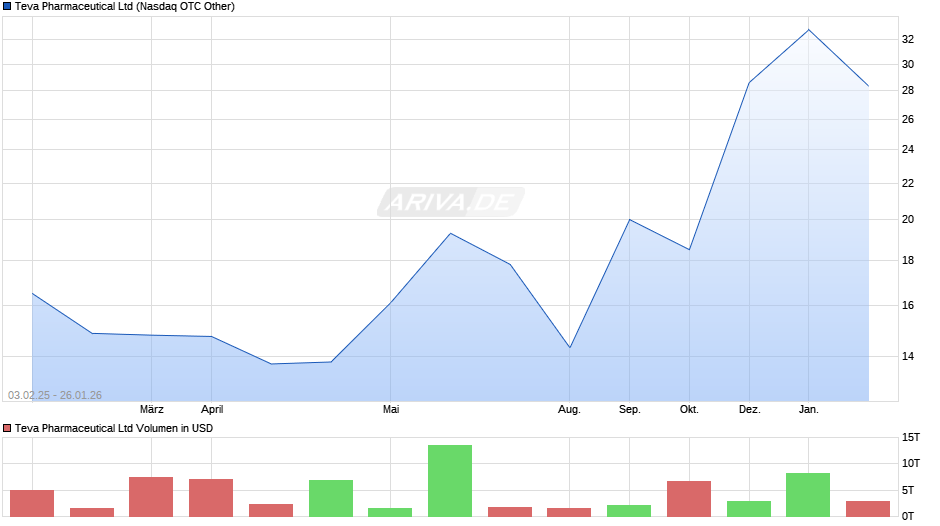
Task: Click the green volume bar above Jan.
Action: coord(808,495)
